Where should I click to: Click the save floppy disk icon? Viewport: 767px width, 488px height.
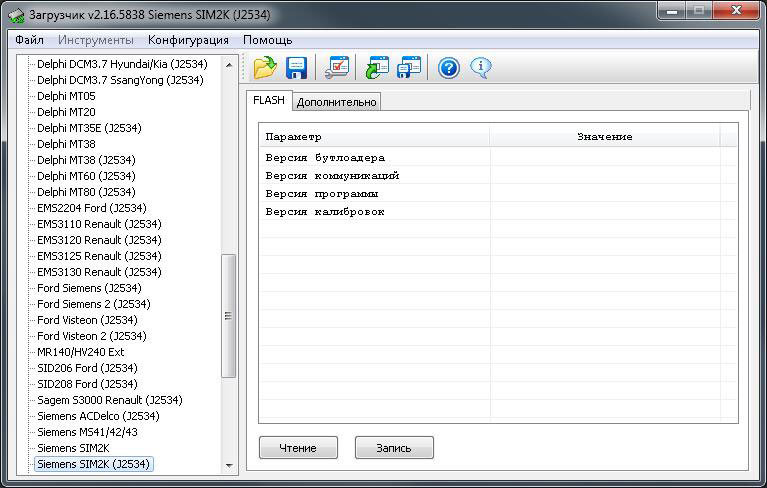297,68
